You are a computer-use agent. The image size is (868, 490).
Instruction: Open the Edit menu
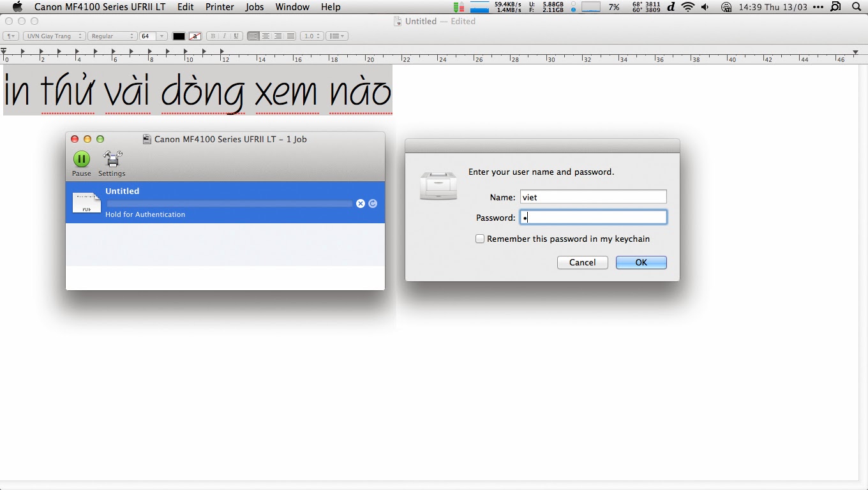click(186, 7)
